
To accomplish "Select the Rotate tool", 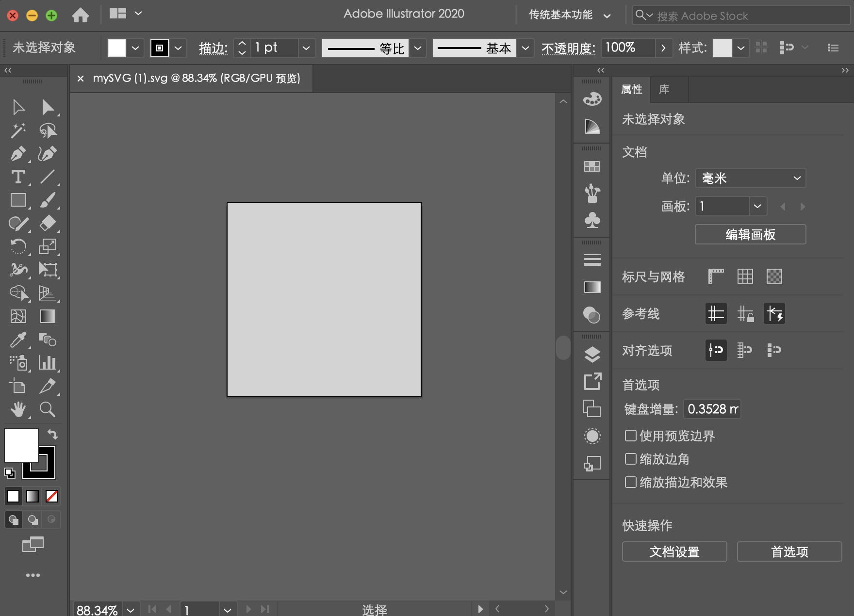I will 18,246.
